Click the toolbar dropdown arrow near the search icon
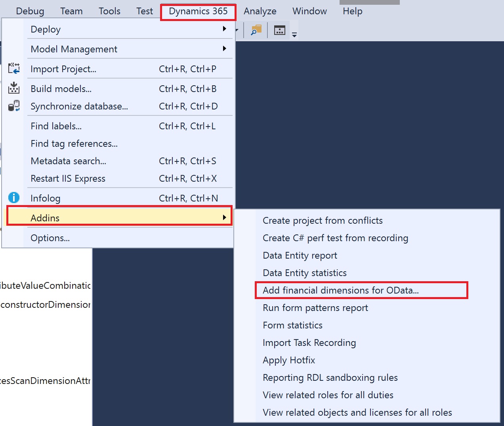 (x=237, y=30)
